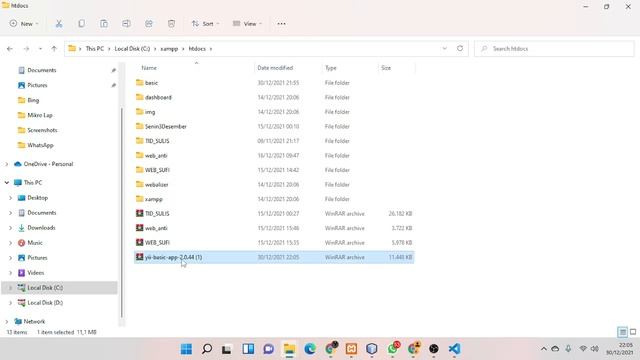Refresh the htdocs folder

460,48
